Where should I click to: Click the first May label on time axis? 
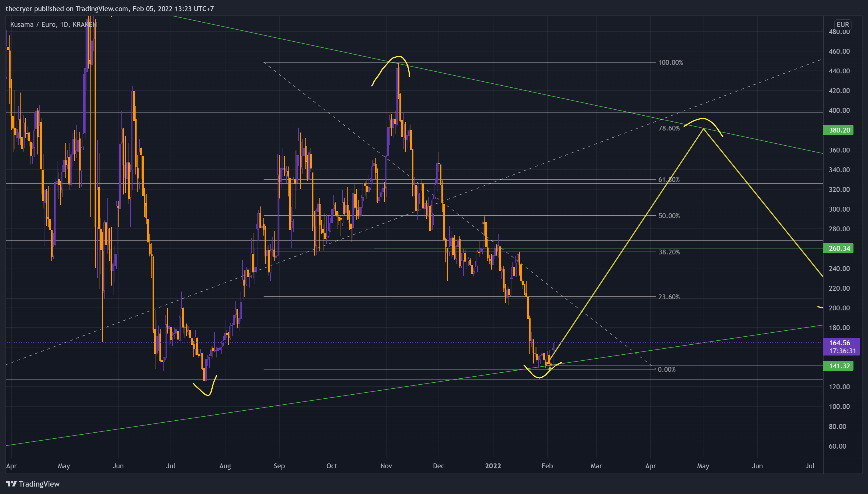(64, 466)
